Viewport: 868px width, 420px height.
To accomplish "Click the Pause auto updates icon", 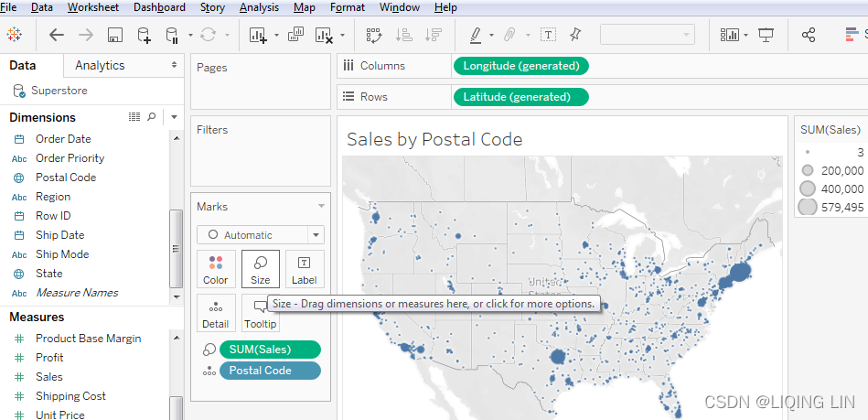I will (172, 36).
